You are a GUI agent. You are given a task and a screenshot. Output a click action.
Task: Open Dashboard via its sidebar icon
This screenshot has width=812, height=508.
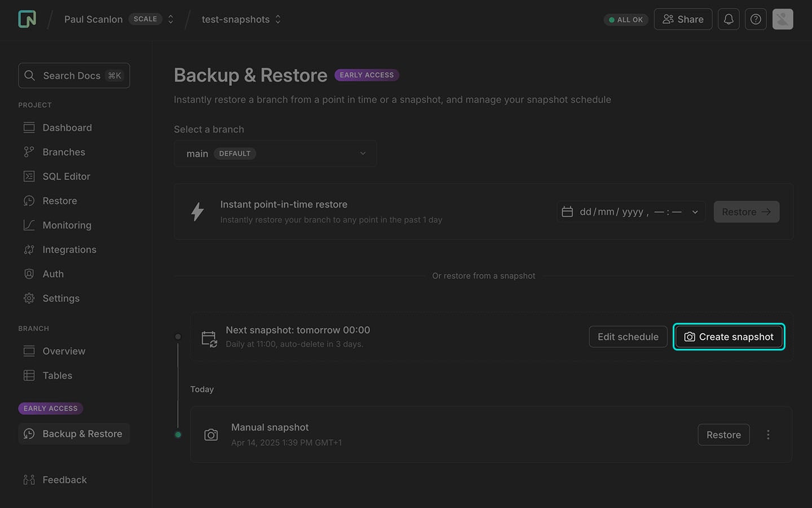[29, 128]
